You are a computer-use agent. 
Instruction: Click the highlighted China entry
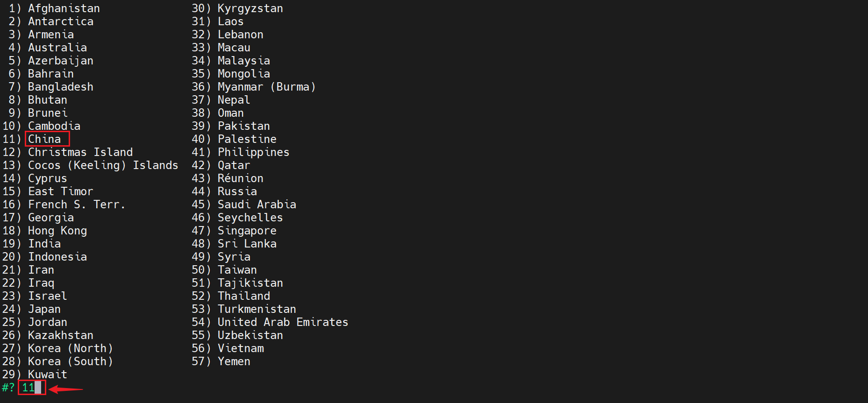(x=45, y=139)
